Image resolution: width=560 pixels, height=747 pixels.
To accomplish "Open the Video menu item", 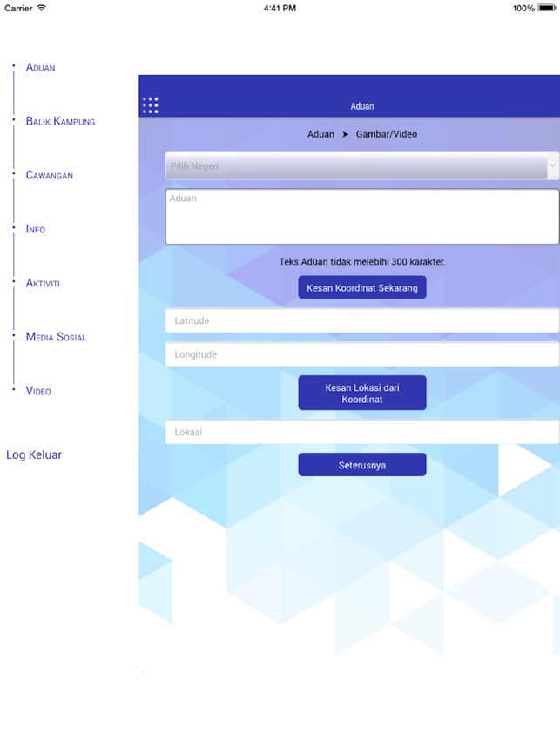I will point(38,391).
